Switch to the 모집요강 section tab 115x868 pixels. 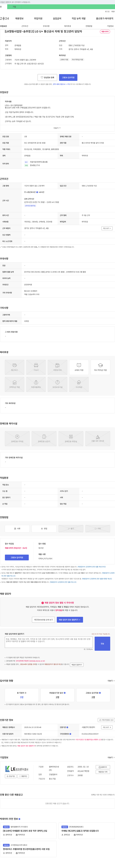[x=3, y=26]
